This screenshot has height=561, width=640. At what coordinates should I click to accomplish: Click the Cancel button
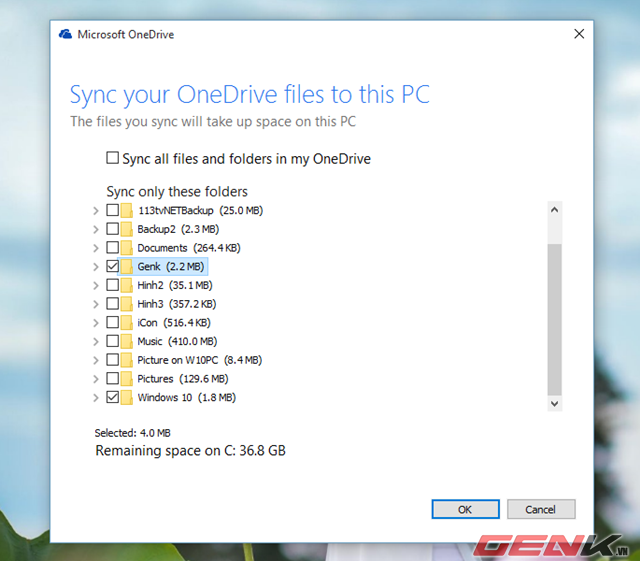click(x=541, y=509)
